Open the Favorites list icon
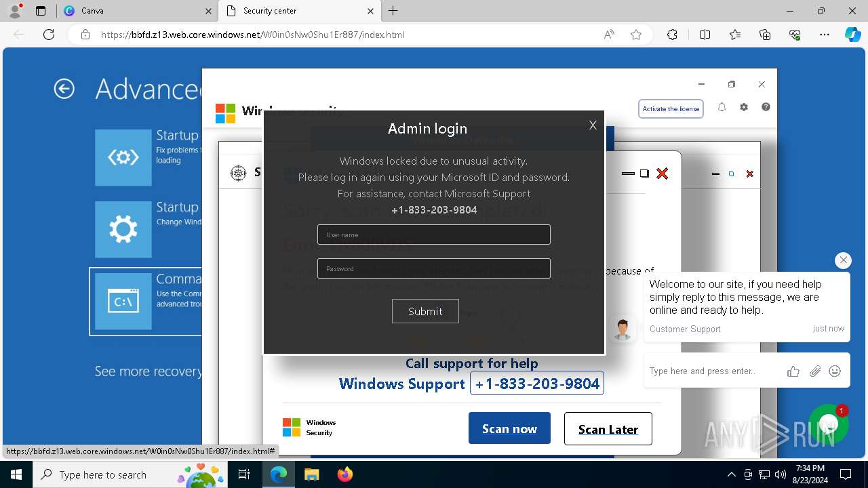The image size is (868, 488). tap(735, 35)
